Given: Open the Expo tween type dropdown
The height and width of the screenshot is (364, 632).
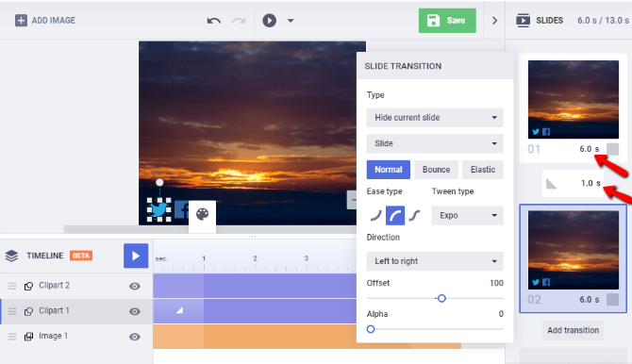Looking at the screenshot, I should tap(468, 215).
